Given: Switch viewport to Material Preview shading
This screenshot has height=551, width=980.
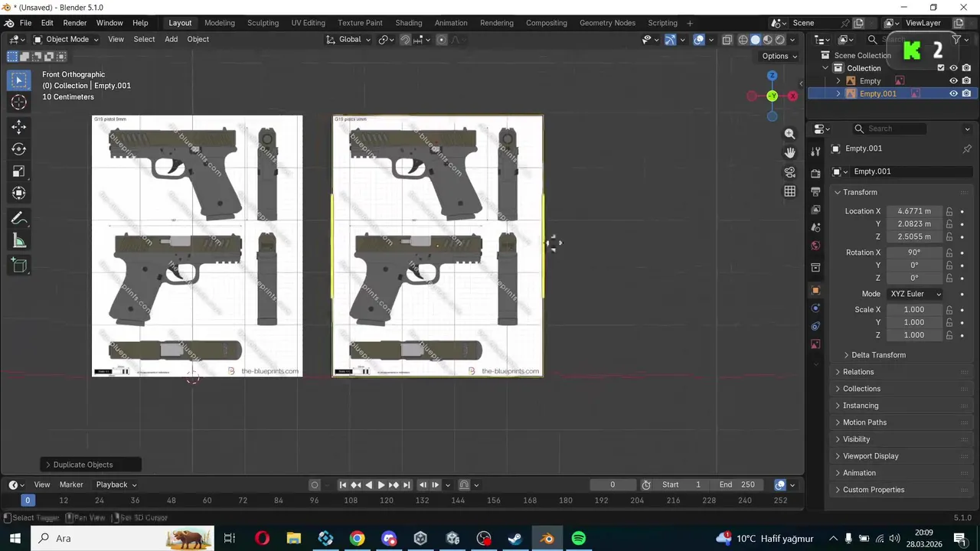Looking at the screenshot, I should tap(768, 40).
